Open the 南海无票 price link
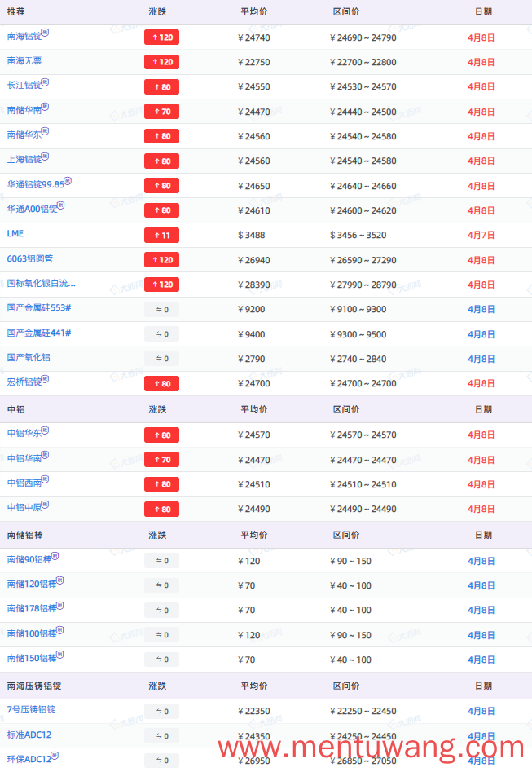The width and height of the screenshot is (532, 772). (x=24, y=61)
